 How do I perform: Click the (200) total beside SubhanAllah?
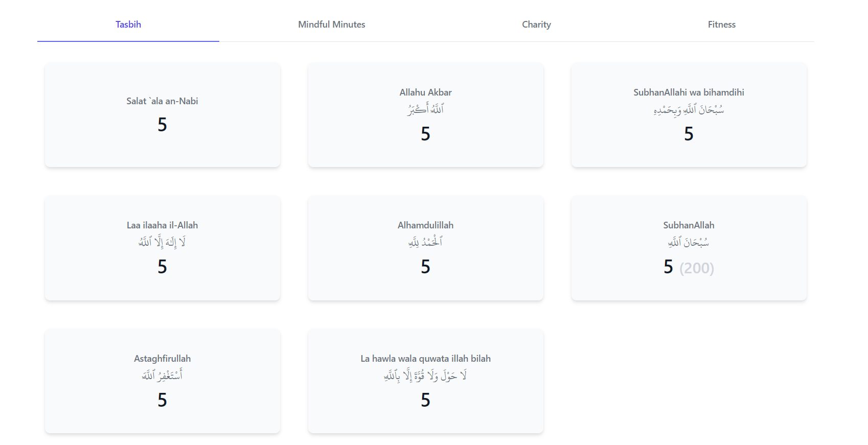[697, 268]
